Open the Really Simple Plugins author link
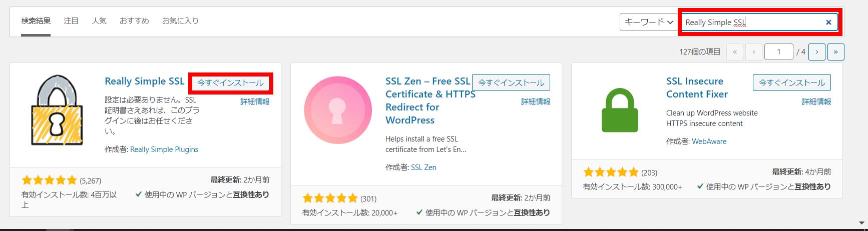 coord(164,149)
